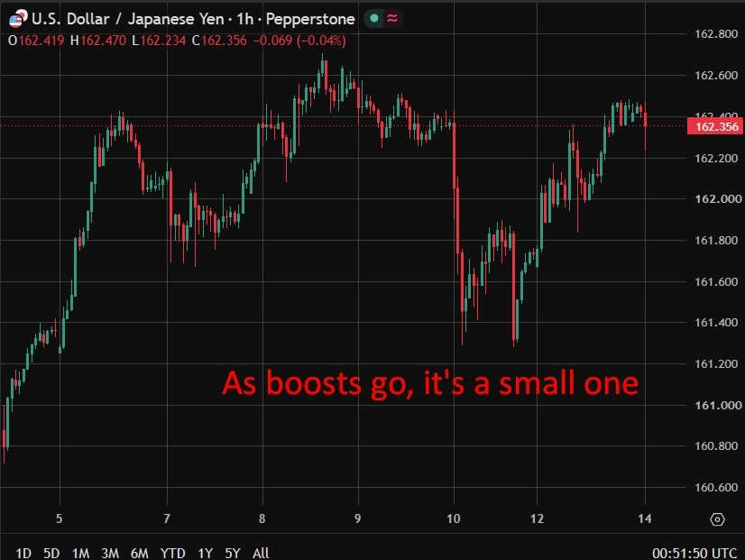Click the 160.800 price axis label
This screenshot has height=560, width=745.
pos(716,445)
